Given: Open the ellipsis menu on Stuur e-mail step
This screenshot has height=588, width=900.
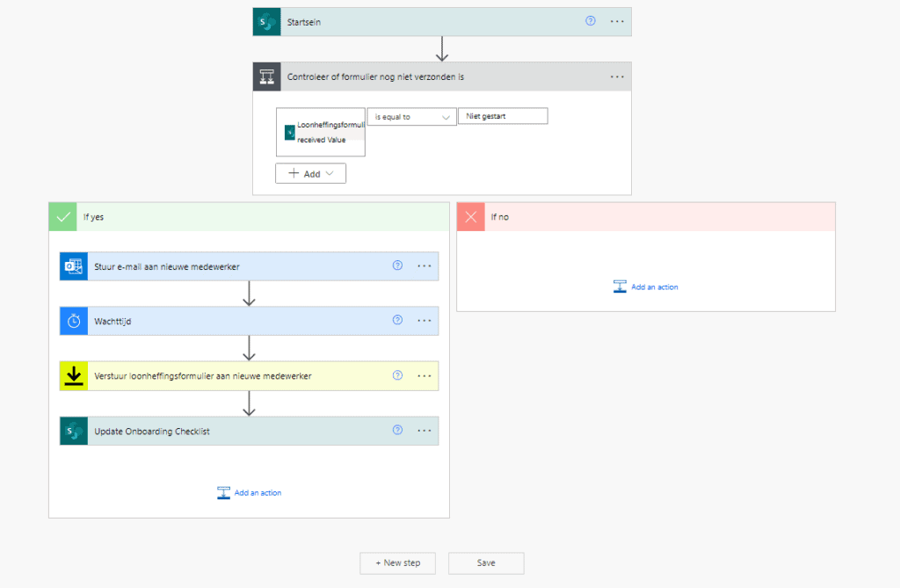Looking at the screenshot, I should 425,266.
